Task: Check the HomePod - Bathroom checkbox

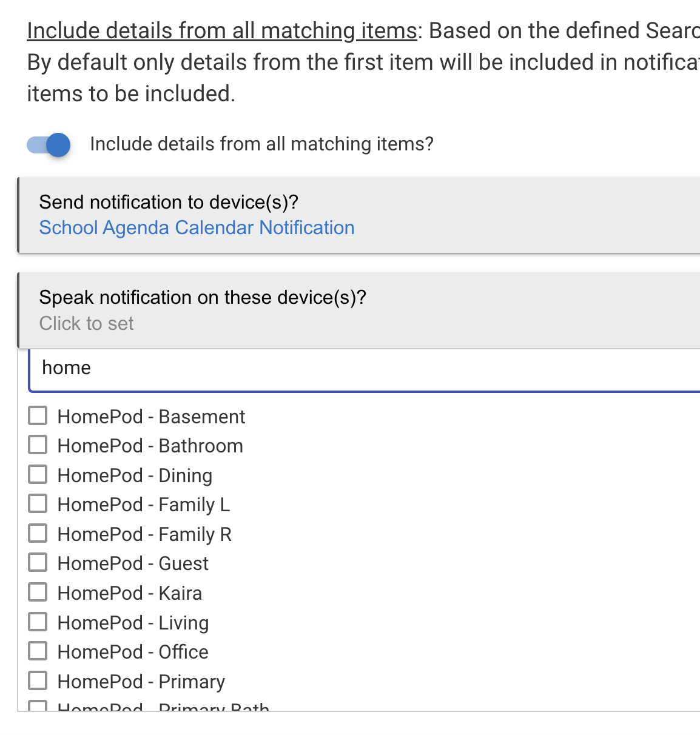Action: click(38, 445)
